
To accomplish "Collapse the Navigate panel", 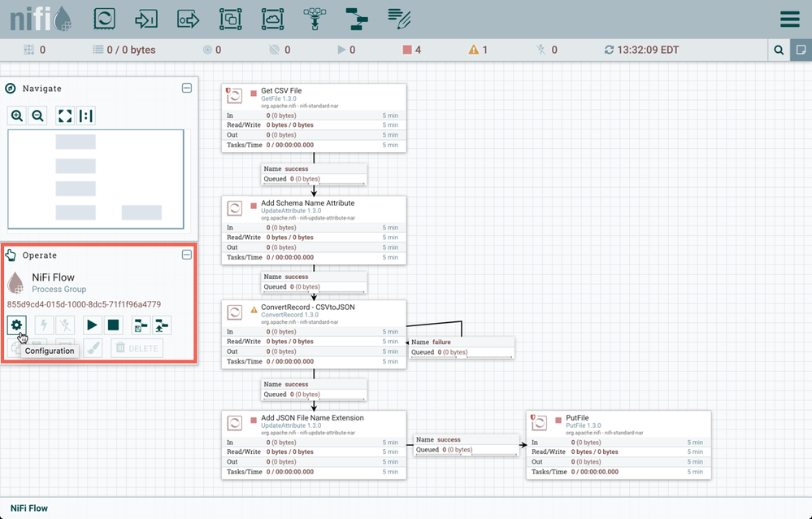I will pos(186,88).
